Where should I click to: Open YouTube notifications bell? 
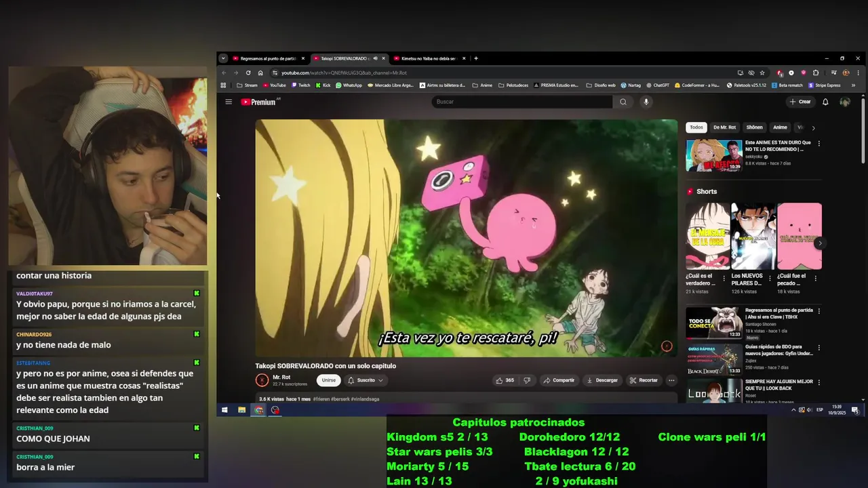tap(825, 102)
